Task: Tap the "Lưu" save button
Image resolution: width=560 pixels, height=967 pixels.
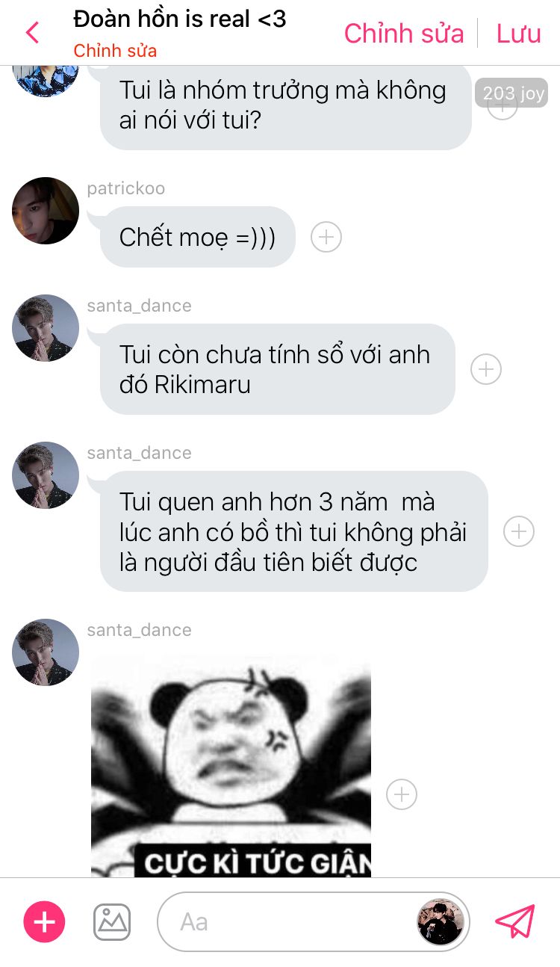Action: [x=519, y=34]
